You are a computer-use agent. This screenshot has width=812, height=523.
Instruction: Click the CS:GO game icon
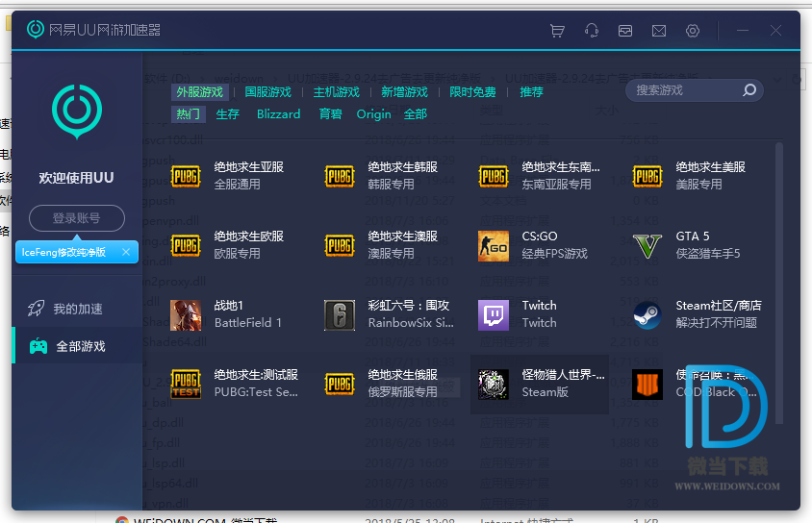(493, 246)
